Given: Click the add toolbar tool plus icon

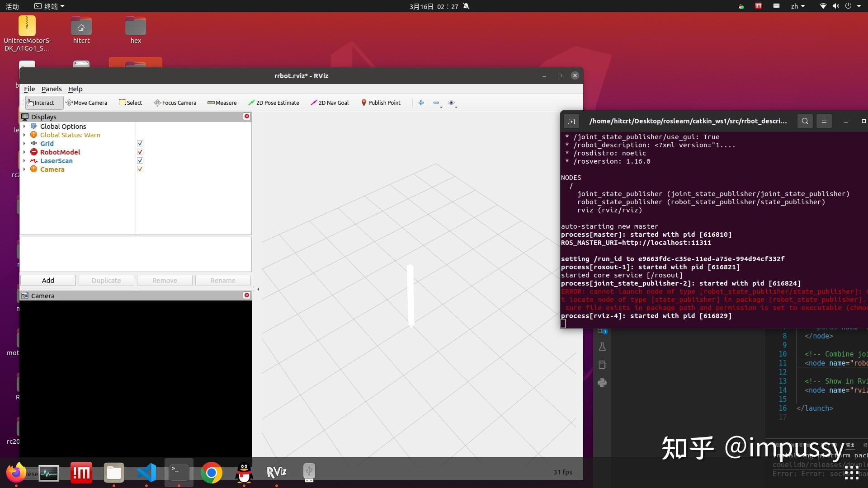Looking at the screenshot, I should (421, 103).
